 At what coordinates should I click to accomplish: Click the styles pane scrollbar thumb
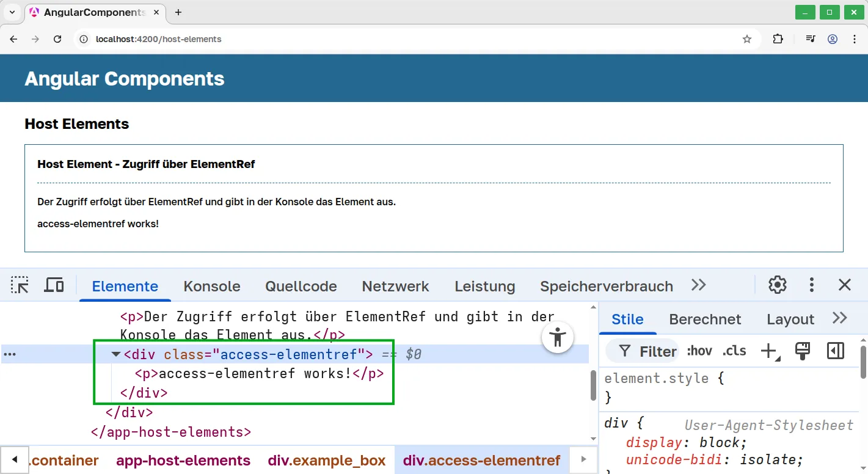point(863,362)
